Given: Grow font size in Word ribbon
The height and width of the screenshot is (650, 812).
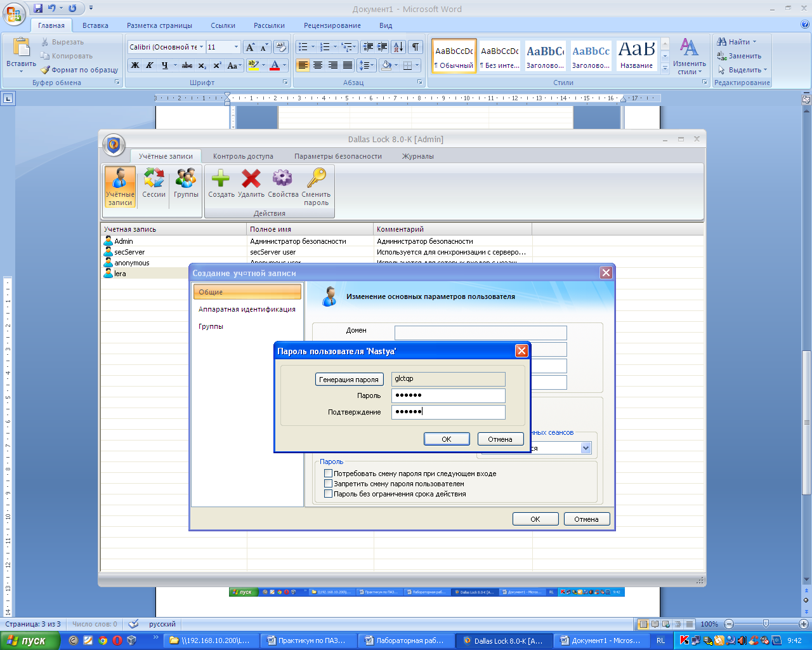Looking at the screenshot, I should [x=250, y=47].
